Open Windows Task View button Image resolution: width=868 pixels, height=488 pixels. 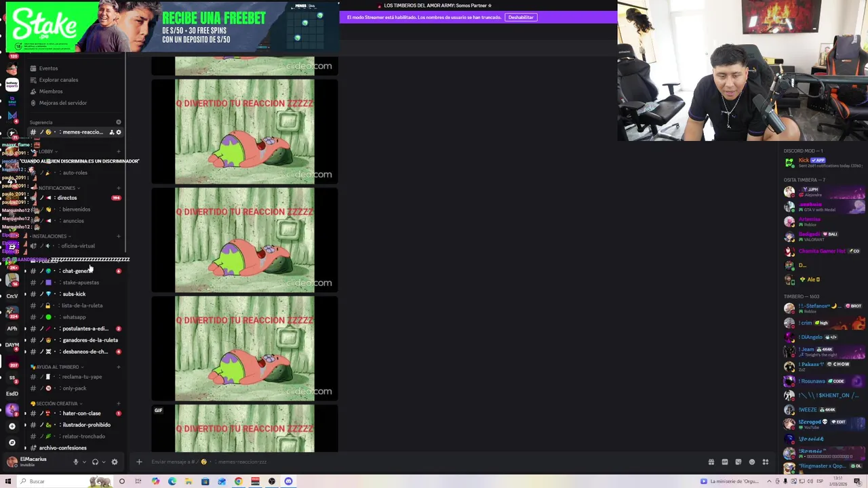click(x=138, y=481)
